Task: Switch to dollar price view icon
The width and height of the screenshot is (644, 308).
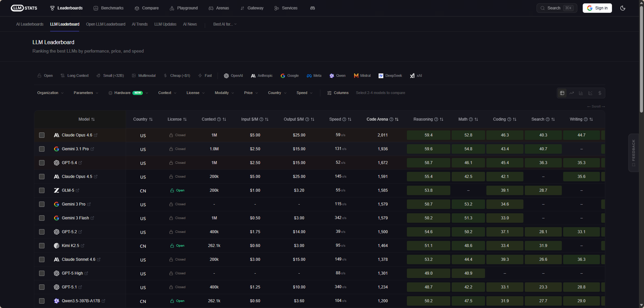Action: (x=600, y=93)
